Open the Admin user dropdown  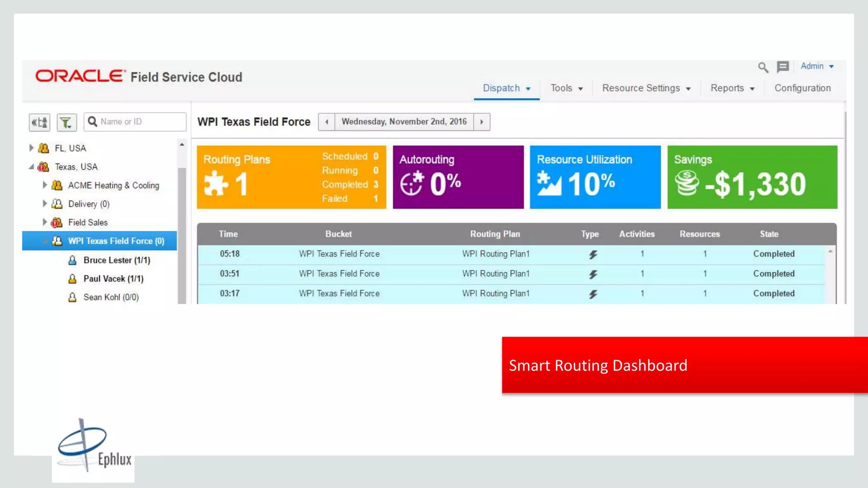[817, 66]
